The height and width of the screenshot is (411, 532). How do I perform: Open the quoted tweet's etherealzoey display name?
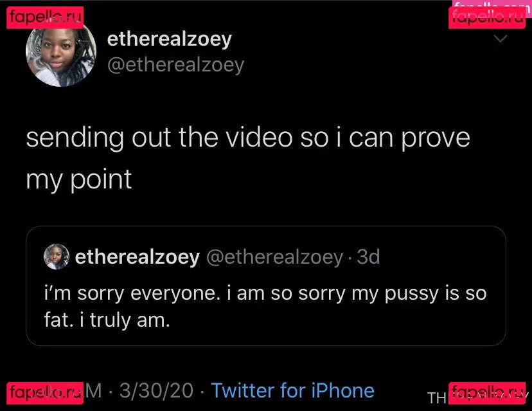(137, 257)
